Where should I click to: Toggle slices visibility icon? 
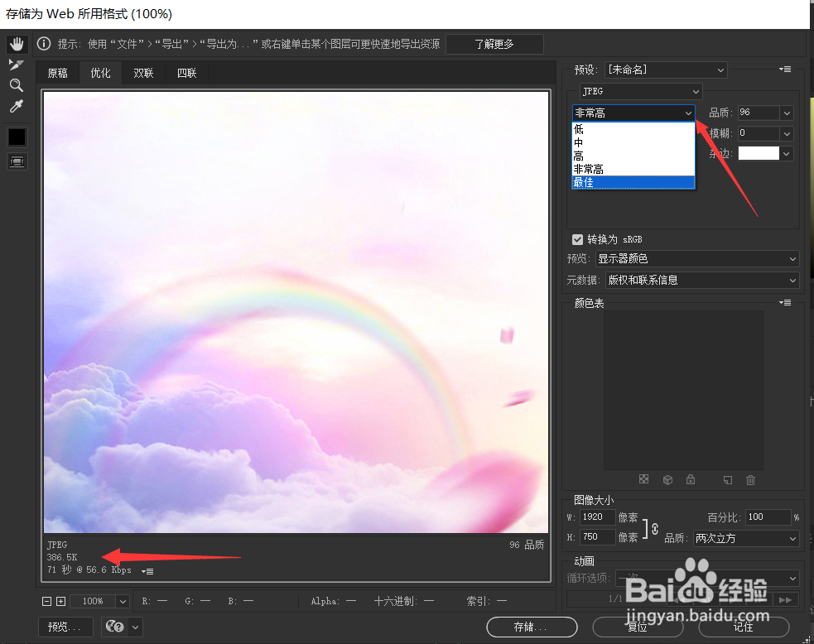(x=17, y=161)
